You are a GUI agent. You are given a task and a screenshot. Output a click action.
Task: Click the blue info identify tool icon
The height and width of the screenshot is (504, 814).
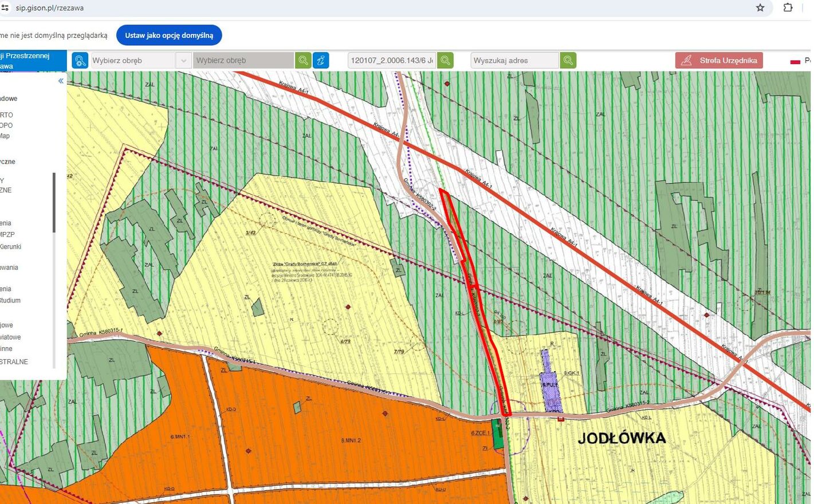321,60
